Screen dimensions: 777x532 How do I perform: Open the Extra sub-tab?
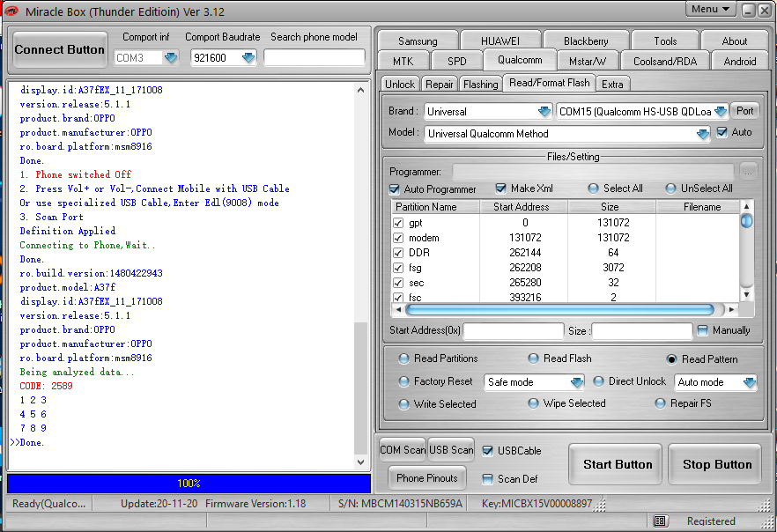(x=612, y=85)
